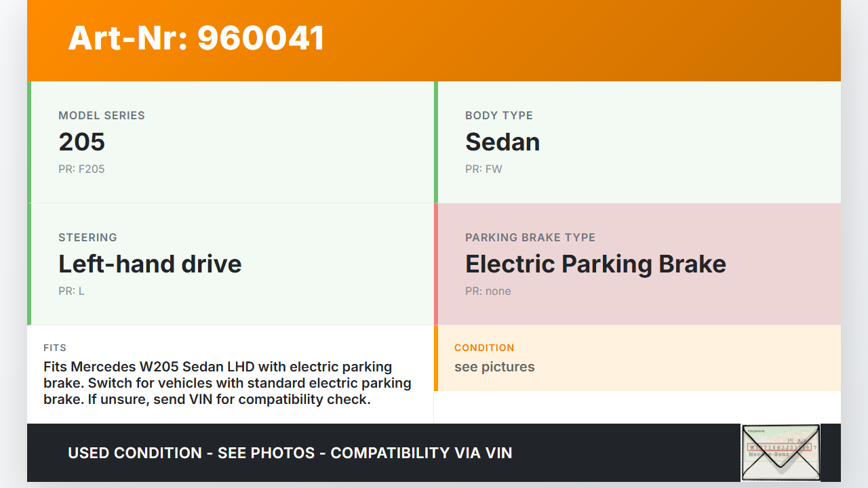
Task: Click the PARKING BRAKE TYPE label
Action: coord(530,238)
